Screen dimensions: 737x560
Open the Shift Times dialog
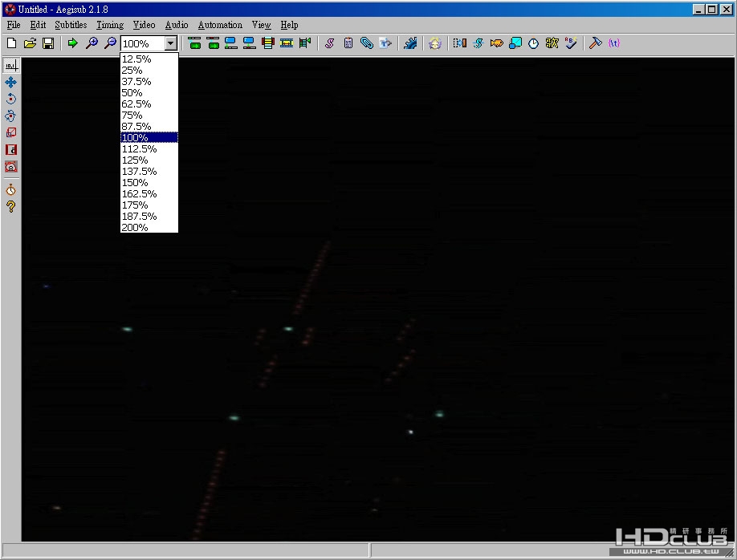click(460, 43)
